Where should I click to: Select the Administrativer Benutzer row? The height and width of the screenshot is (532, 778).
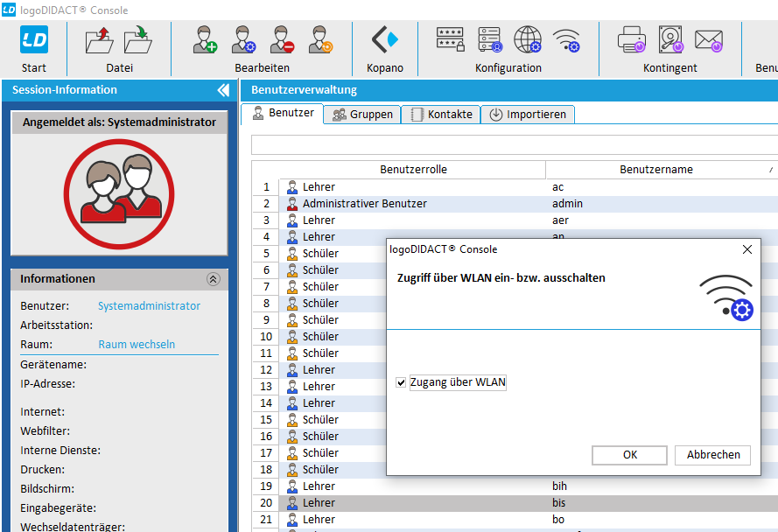point(515,204)
